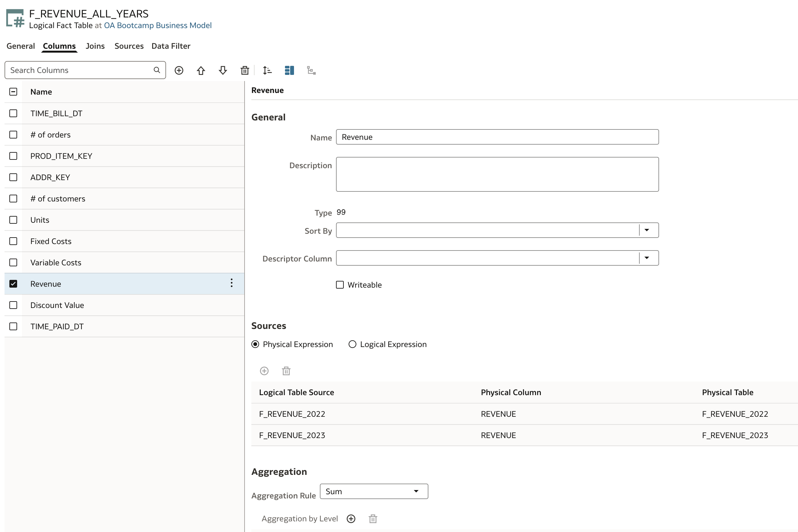Open the OA Bootcamp Business Model link
Image resolution: width=798 pixels, height=532 pixels.
[158, 26]
